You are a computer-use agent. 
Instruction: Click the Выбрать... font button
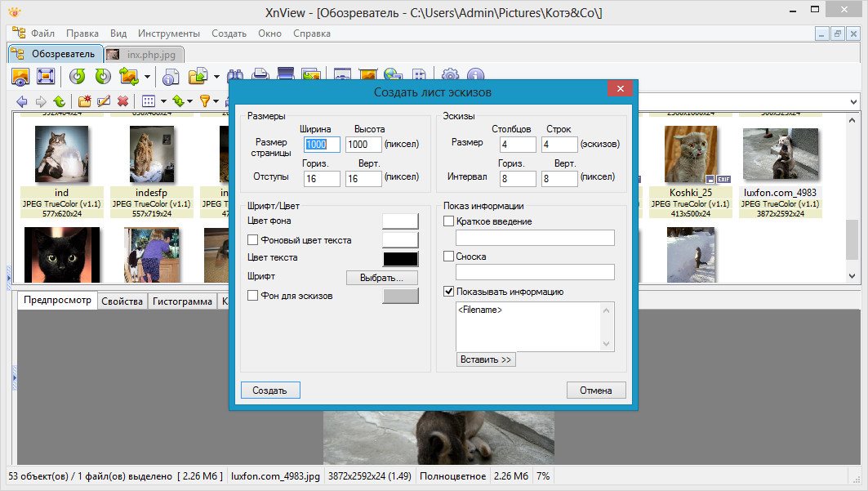[x=382, y=278]
